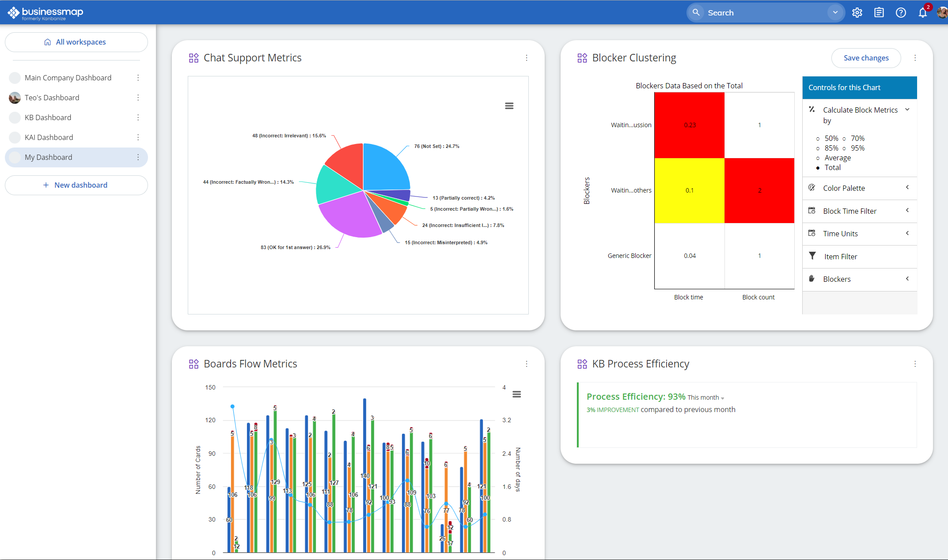Viewport: 948px width, 560px height.
Task: Click the Save changes button
Action: click(865, 58)
